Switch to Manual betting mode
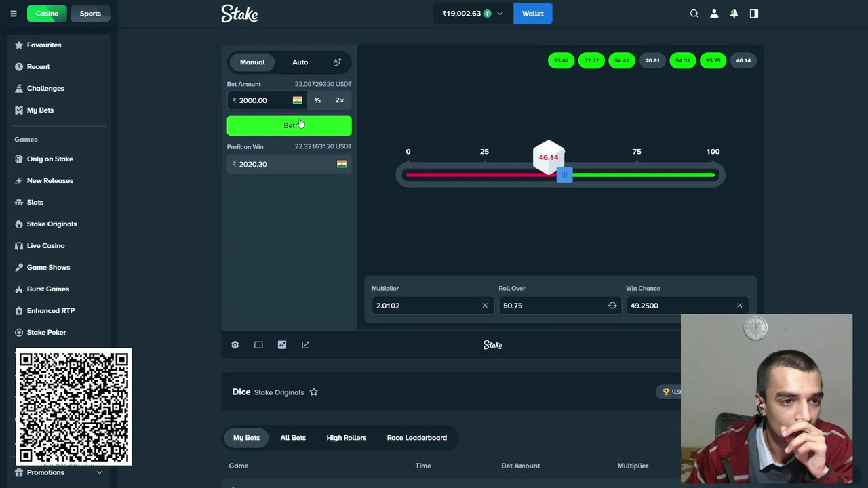868x488 pixels. click(252, 62)
